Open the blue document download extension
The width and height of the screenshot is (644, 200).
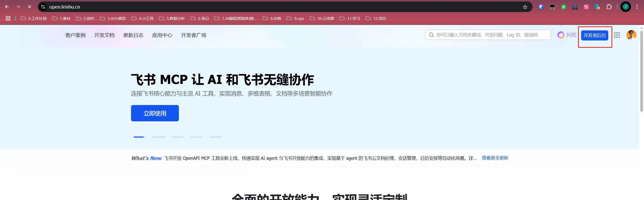597,7
